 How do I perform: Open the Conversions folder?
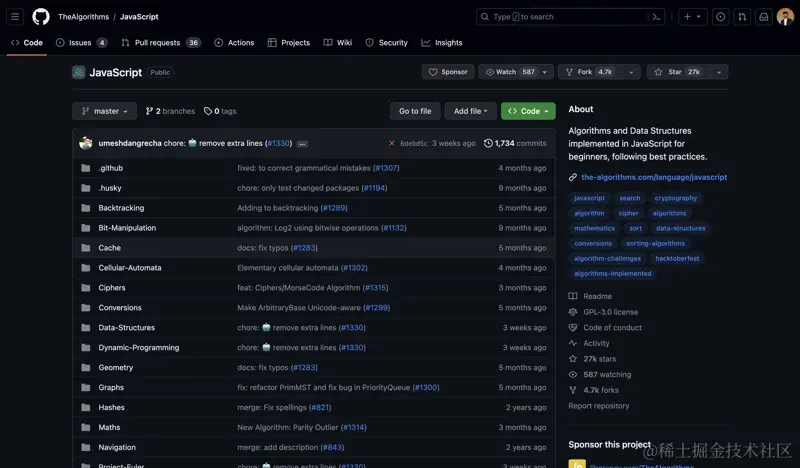coord(120,307)
